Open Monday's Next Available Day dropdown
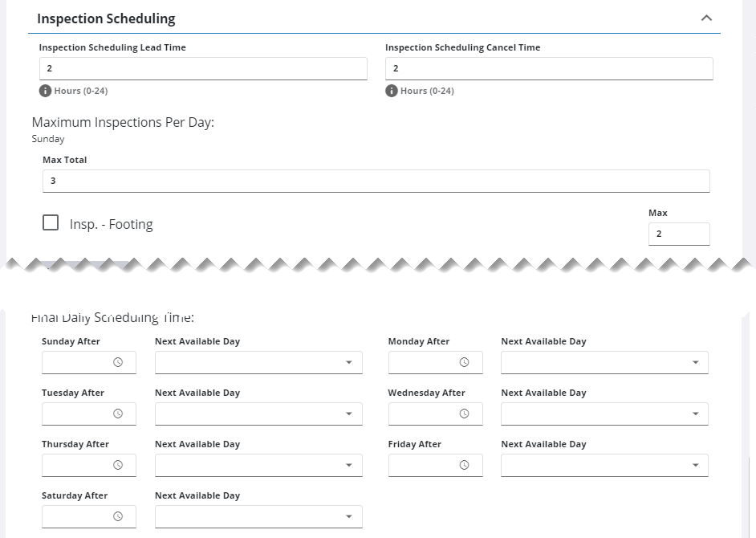756x538 pixels. click(x=604, y=362)
